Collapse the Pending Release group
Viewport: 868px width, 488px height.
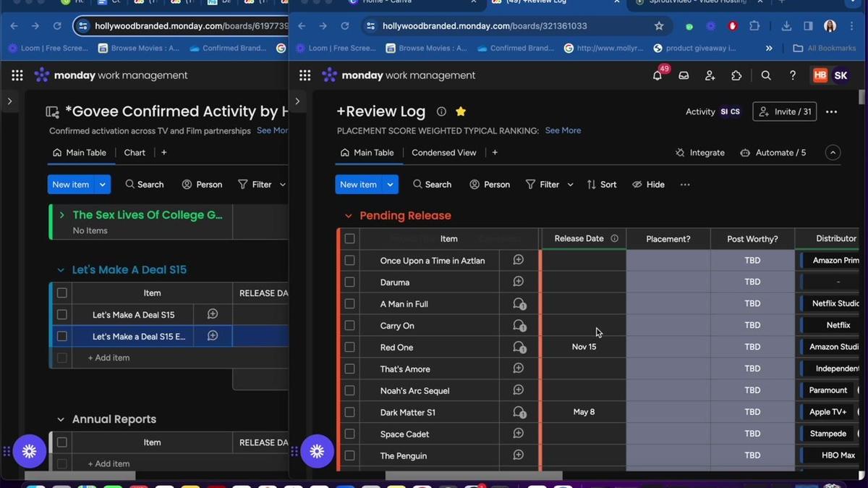(x=348, y=216)
